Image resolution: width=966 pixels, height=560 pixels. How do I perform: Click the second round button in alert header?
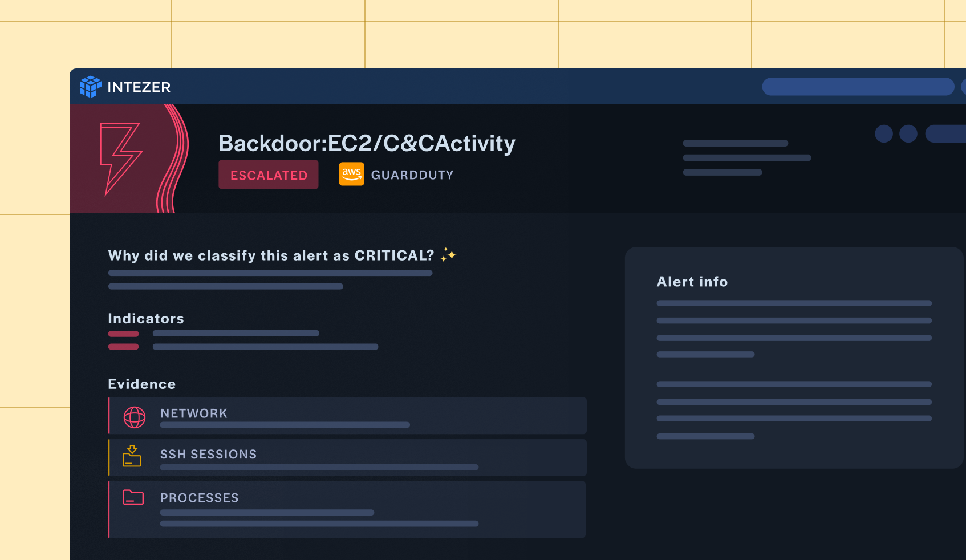[x=908, y=133]
